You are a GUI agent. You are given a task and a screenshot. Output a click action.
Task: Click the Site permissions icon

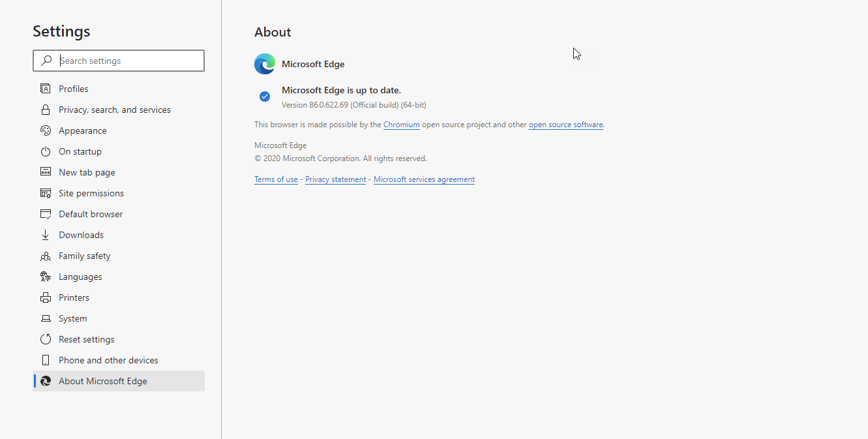pos(46,193)
